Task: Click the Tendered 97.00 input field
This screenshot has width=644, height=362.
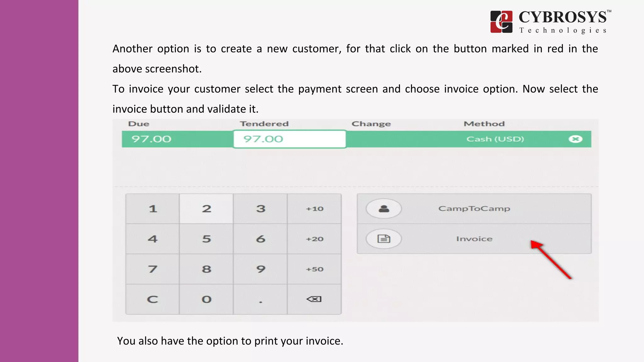Action: click(x=290, y=139)
